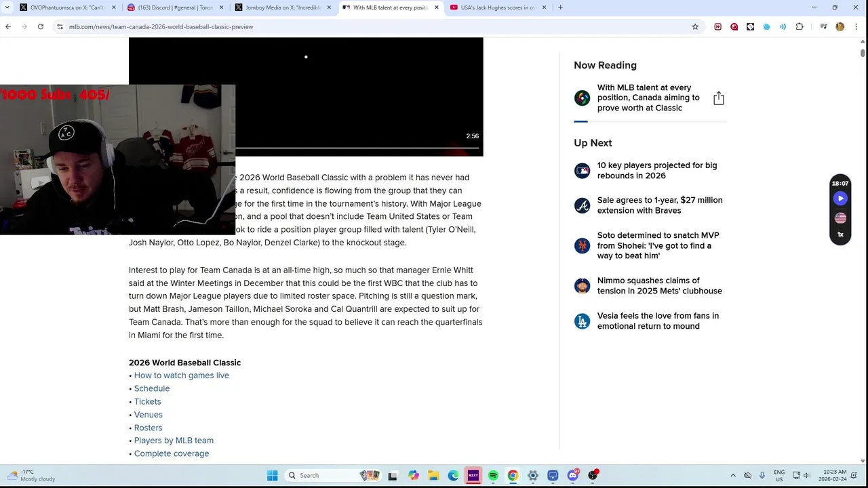Open 'How to watch games live' link
This screenshot has width=868, height=488.
click(x=181, y=375)
